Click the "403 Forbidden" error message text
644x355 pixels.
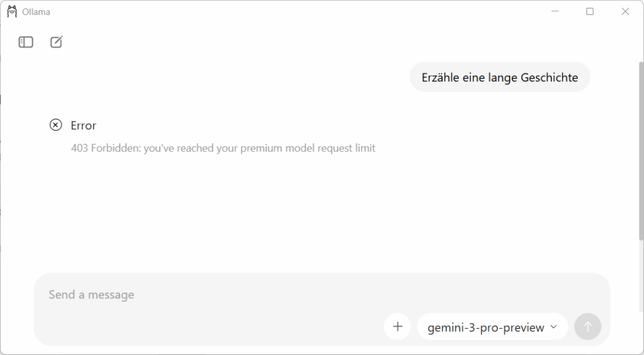(x=223, y=148)
